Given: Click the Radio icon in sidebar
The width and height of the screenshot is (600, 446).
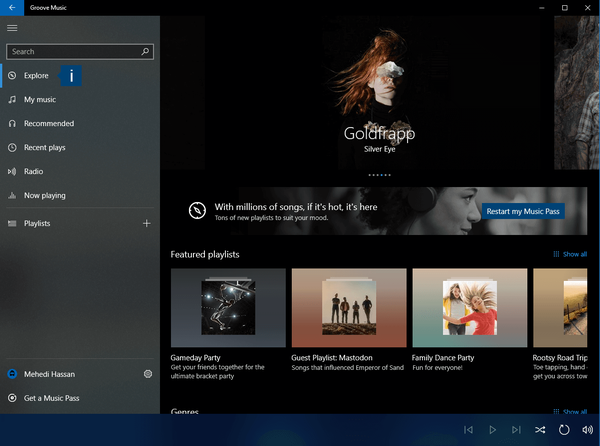Looking at the screenshot, I should point(12,171).
